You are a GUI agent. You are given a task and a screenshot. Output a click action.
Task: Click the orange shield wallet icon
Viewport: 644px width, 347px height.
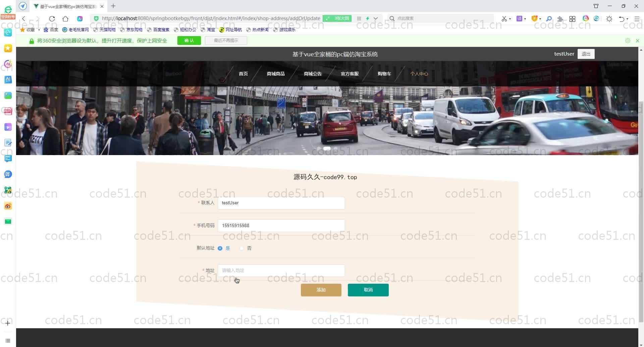(x=534, y=19)
